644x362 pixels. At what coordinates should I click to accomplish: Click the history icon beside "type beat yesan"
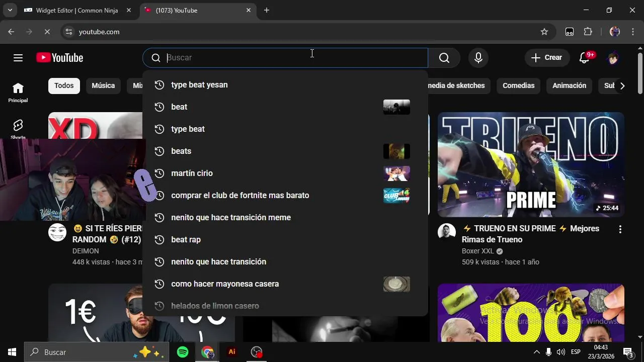(159, 85)
